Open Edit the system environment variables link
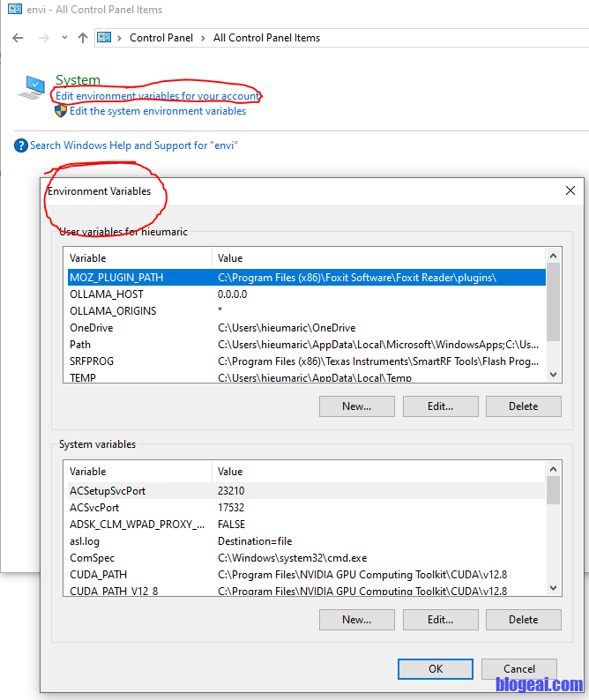The height and width of the screenshot is (700, 589). pyautogui.click(x=158, y=111)
